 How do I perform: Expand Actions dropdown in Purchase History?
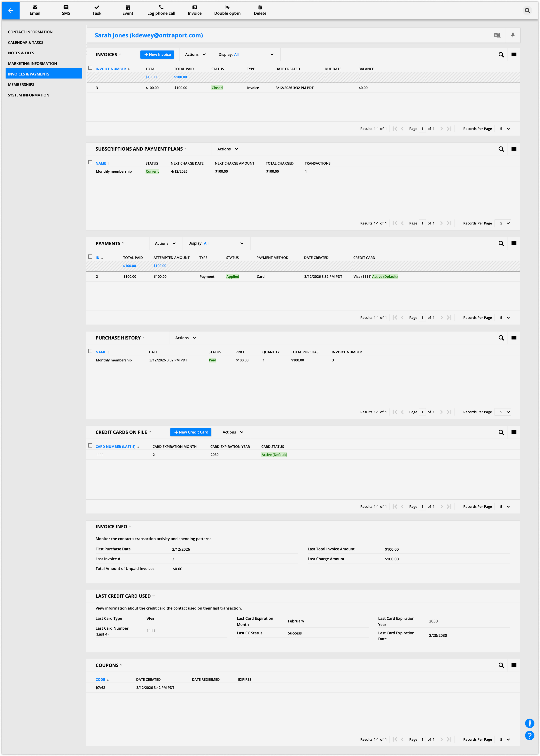186,338
